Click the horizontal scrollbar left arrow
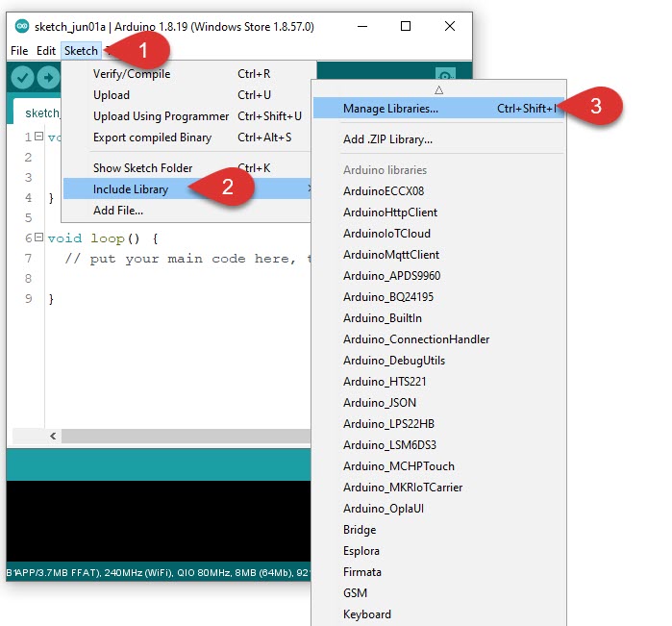The height and width of the screenshot is (626, 672). [53, 436]
